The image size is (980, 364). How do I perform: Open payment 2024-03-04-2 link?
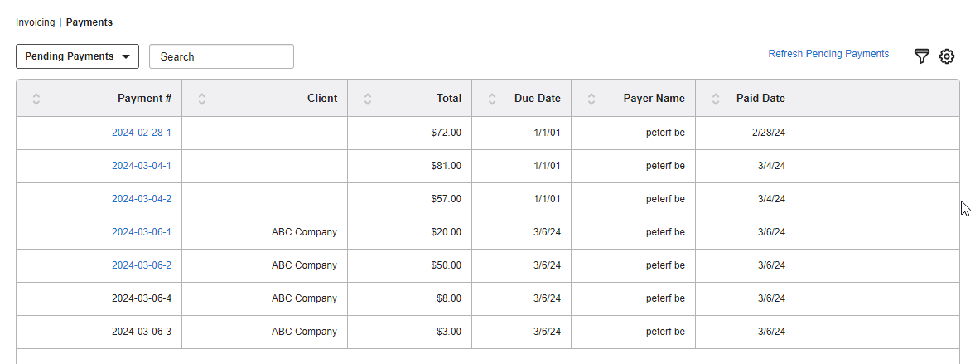142,199
